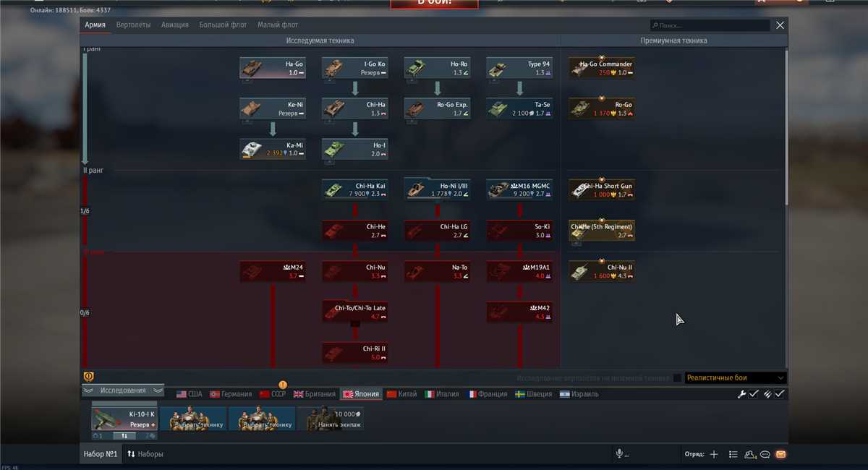The width and height of the screenshot is (868, 470).
Task: Select the Ho-I tank card
Action: point(355,149)
